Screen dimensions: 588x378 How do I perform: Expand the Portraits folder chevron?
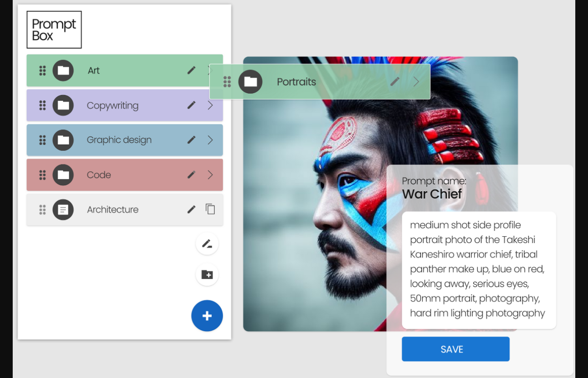tap(416, 82)
